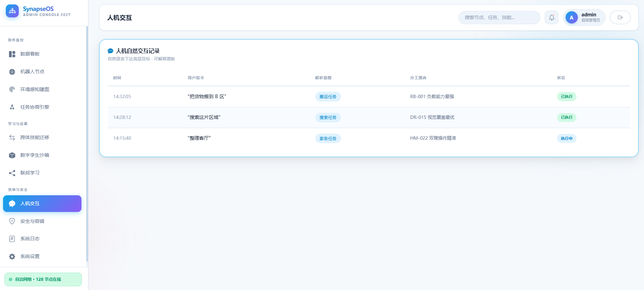Click the admin avatar circle
The width and height of the screenshot is (644, 290).
572,18
